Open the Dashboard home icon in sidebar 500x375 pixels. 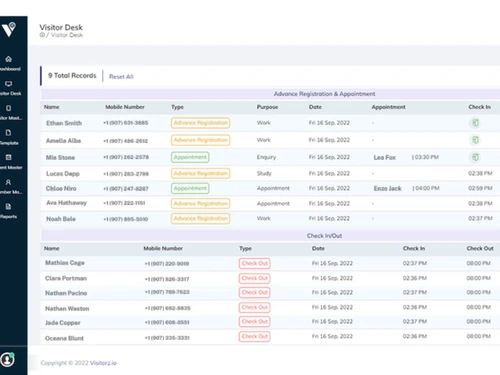[x=8, y=59]
